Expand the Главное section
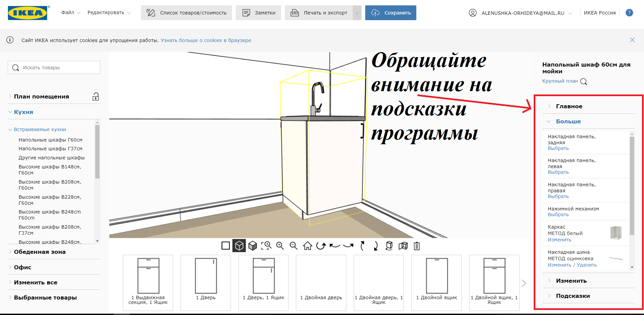 pos(569,106)
